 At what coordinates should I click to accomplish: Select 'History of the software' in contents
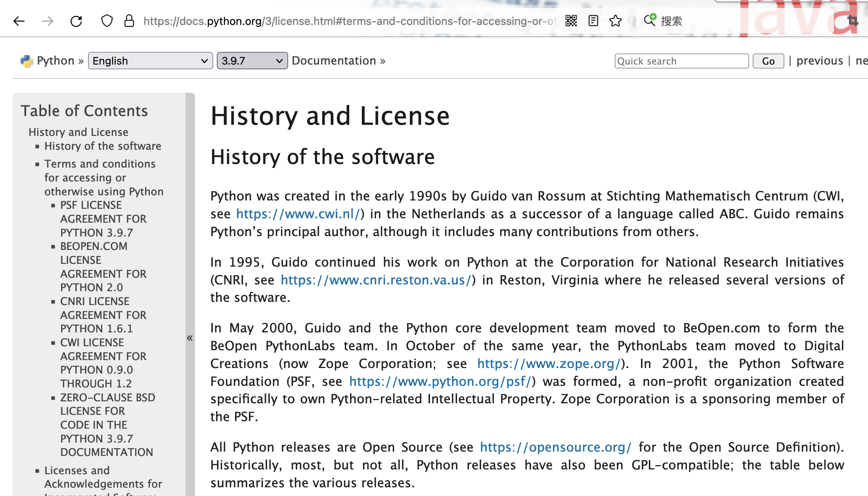point(103,146)
